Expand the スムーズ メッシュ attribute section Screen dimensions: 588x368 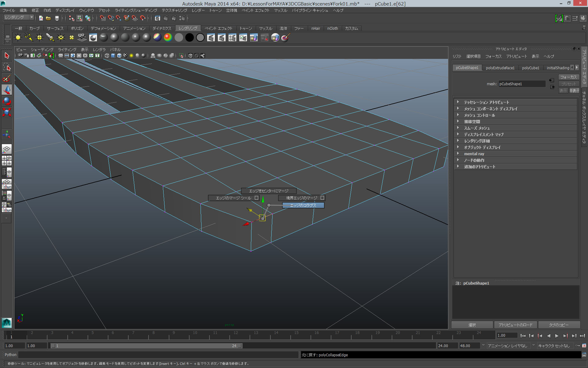(x=478, y=128)
